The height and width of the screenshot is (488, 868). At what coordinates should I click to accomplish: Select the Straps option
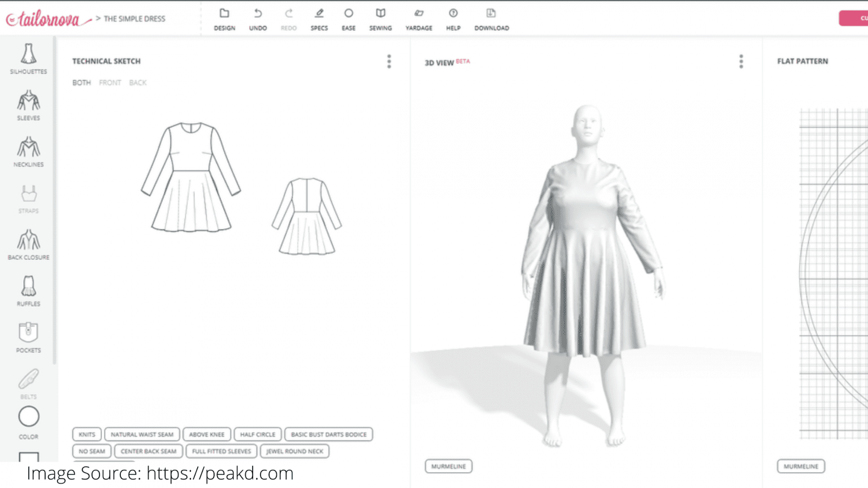(28, 198)
